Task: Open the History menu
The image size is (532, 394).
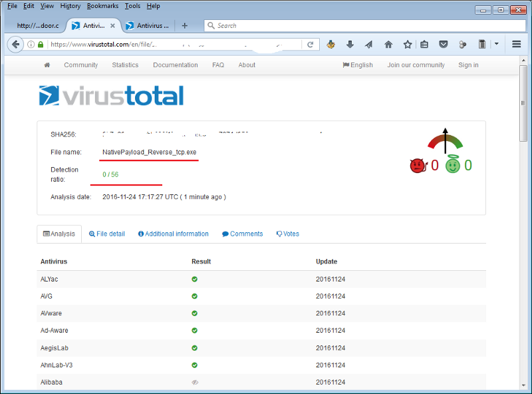Action: [70, 6]
